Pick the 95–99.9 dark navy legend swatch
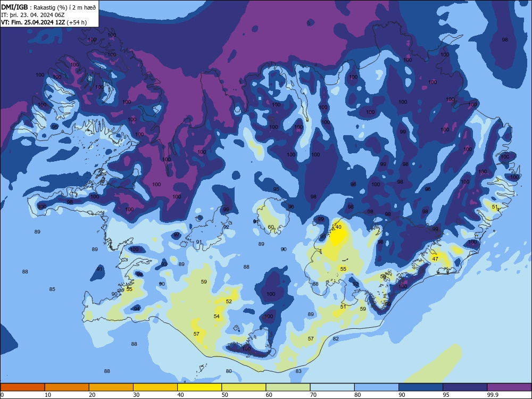 (x=465, y=387)
